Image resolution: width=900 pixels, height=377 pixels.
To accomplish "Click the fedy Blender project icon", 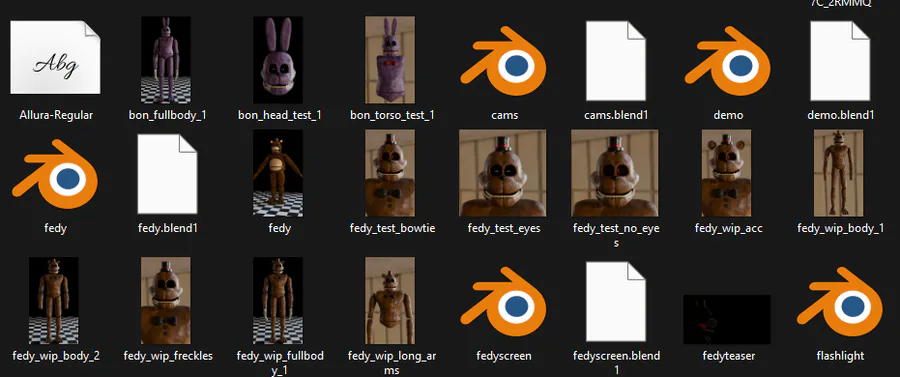I will pyautogui.click(x=55, y=174).
